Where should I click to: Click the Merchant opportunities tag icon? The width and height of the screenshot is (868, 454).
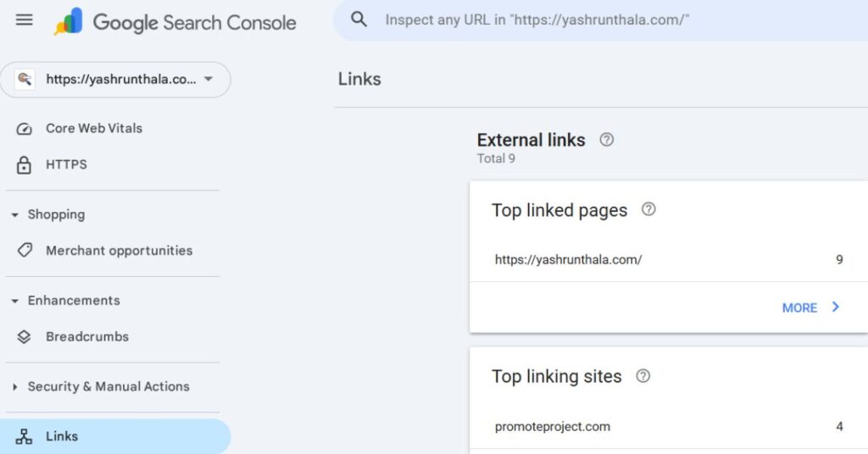pos(25,251)
